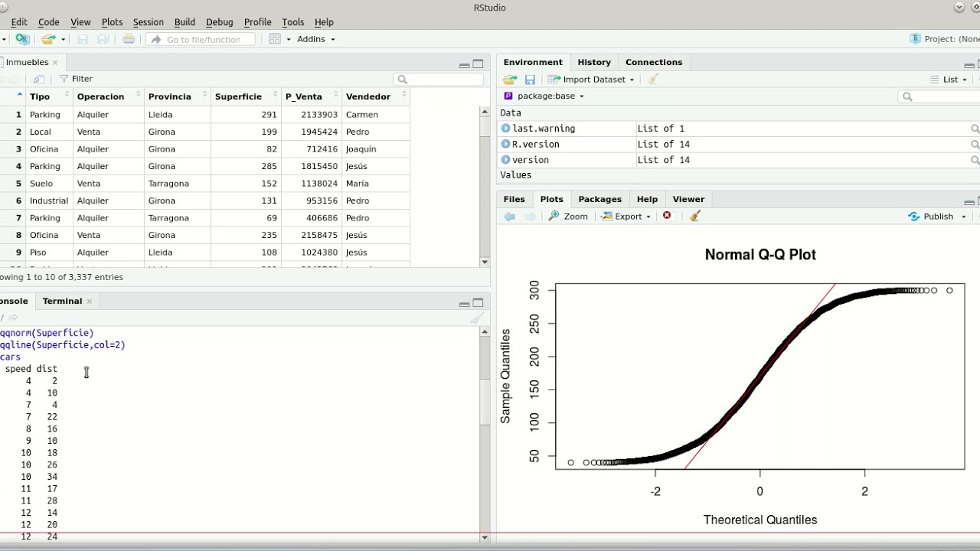Go to the previous plot
Image resolution: width=980 pixels, height=551 pixels.
pyautogui.click(x=510, y=217)
